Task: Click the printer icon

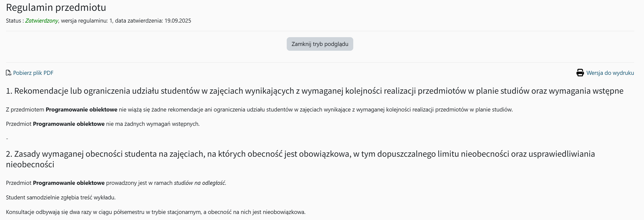Action: click(x=580, y=73)
